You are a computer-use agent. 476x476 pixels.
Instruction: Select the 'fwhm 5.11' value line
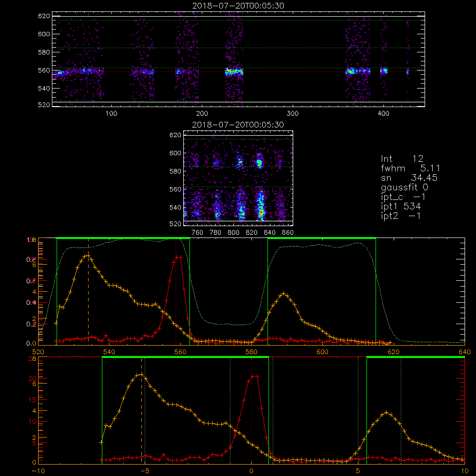point(410,168)
